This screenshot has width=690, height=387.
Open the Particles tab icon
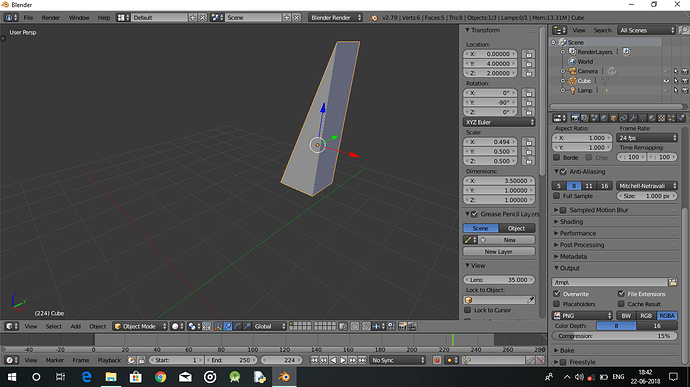(x=672, y=118)
